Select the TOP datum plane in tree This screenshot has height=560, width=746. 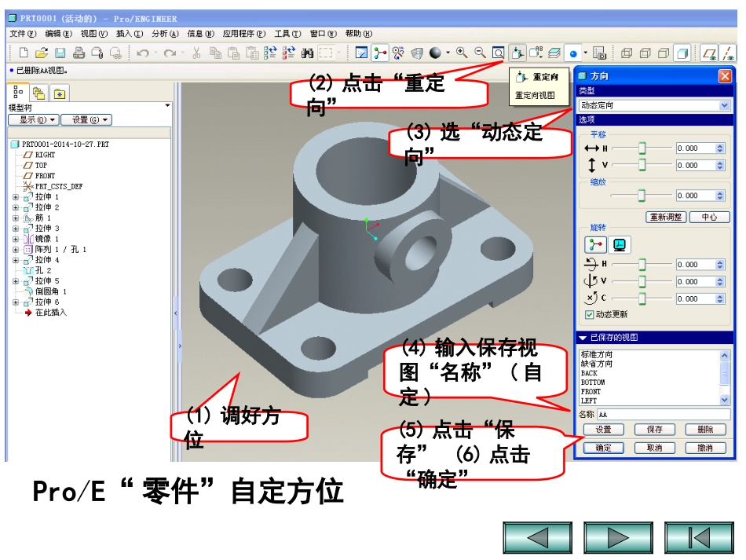[x=41, y=166]
